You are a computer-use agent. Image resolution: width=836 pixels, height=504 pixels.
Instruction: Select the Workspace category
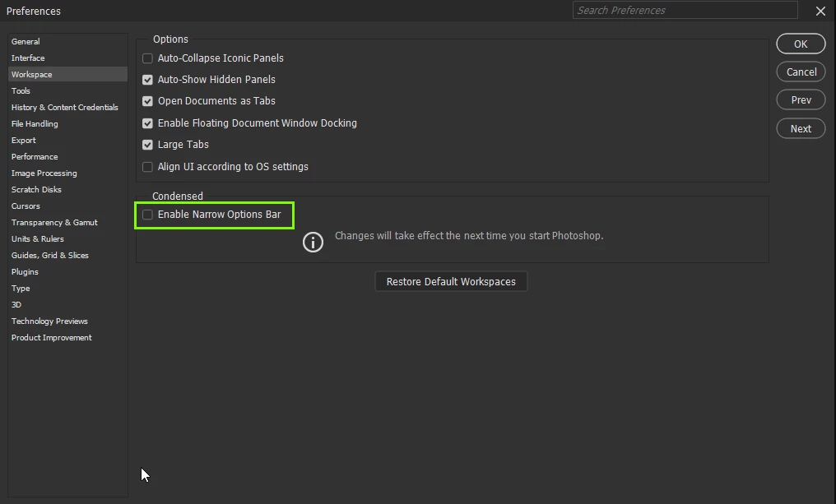click(67, 75)
